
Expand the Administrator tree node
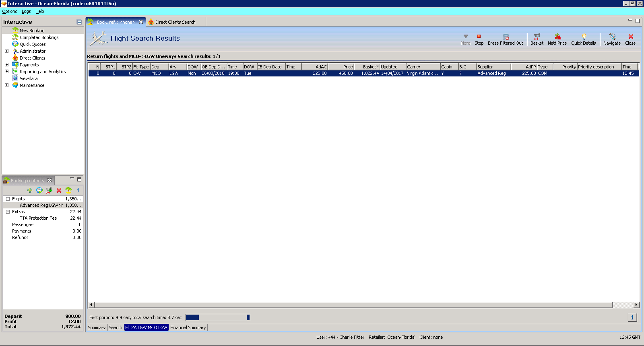pos(6,51)
